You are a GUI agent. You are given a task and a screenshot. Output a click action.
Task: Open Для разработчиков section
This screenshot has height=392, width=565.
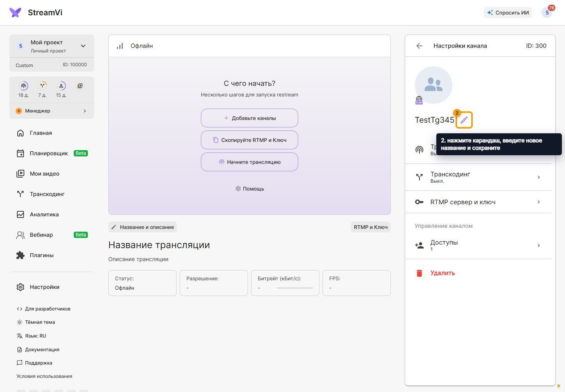pos(44,309)
